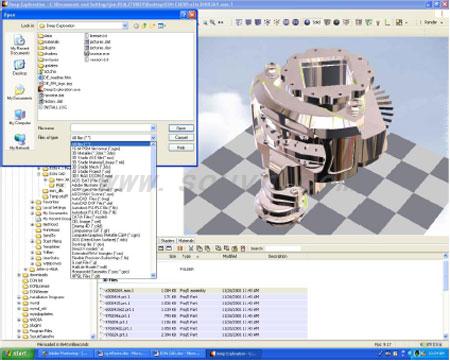Expand the Look in folder dropdown

coord(125,26)
